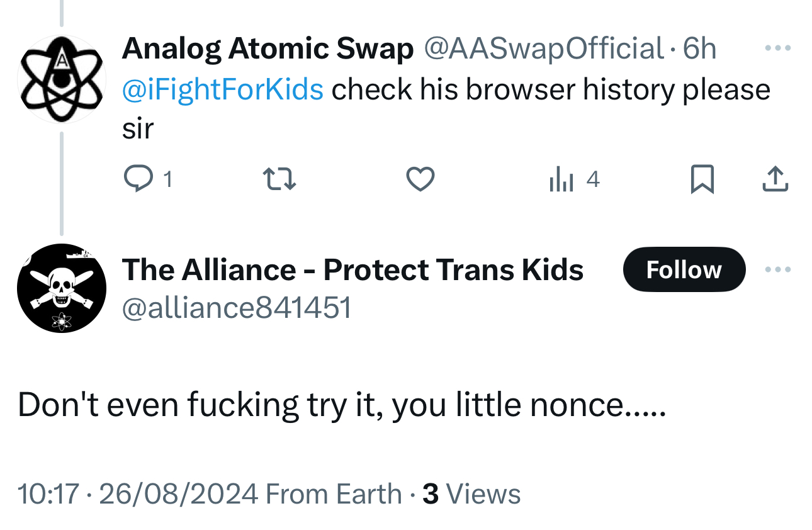Repost the Analog Atomic Swap tweet

coord(279,180)
